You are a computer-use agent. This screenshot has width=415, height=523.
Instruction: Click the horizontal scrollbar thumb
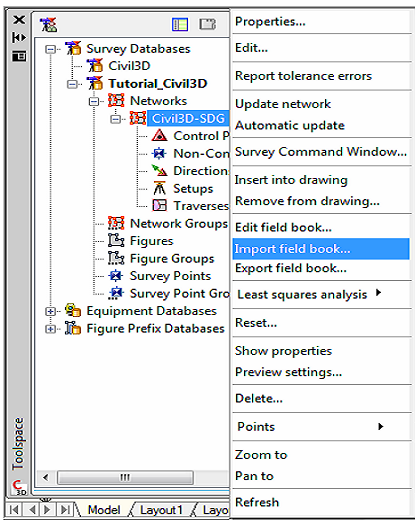click(125, 477)
